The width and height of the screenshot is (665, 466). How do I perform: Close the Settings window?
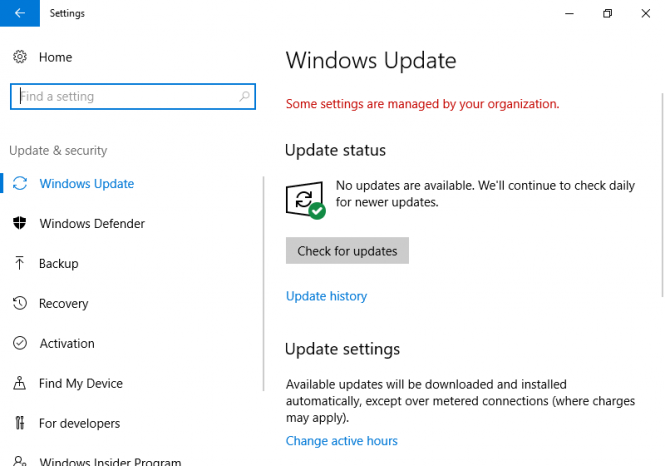click(645, 13)
